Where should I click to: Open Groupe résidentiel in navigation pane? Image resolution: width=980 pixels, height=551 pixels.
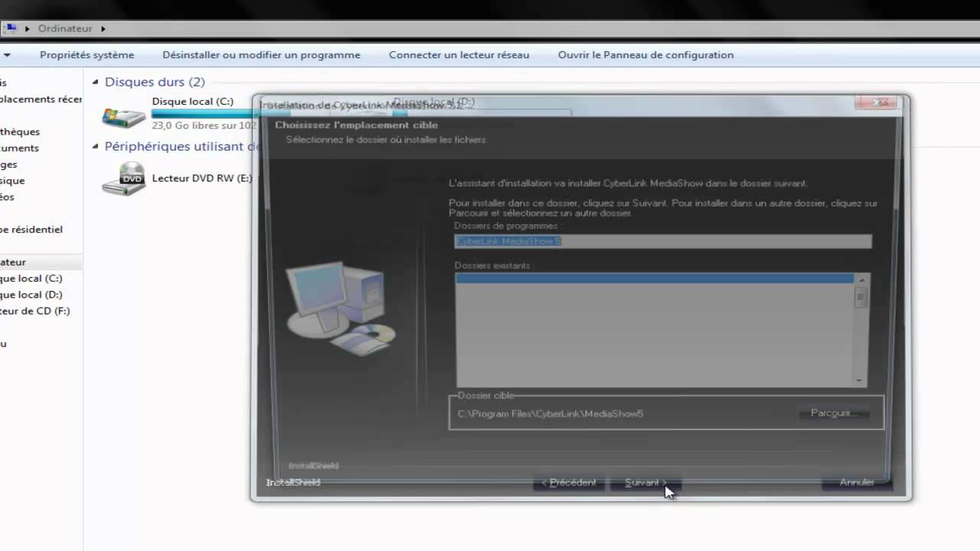click(31, 230)
